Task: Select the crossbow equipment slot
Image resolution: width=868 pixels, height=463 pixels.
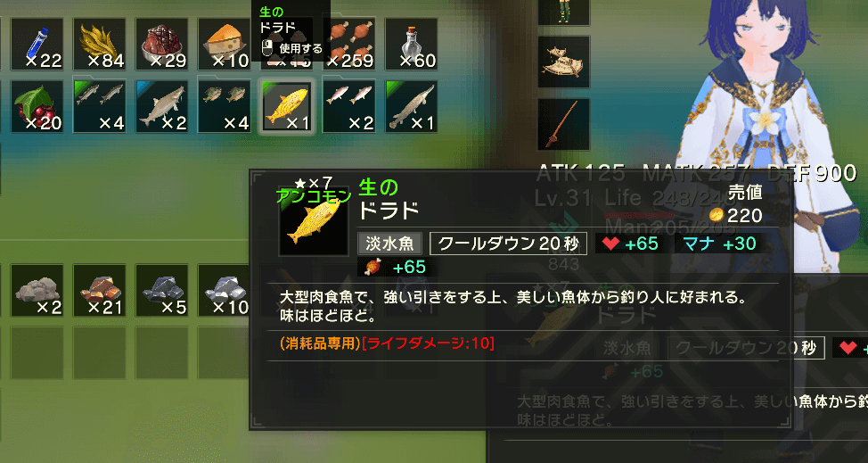Action: click(x=563, y=62)
